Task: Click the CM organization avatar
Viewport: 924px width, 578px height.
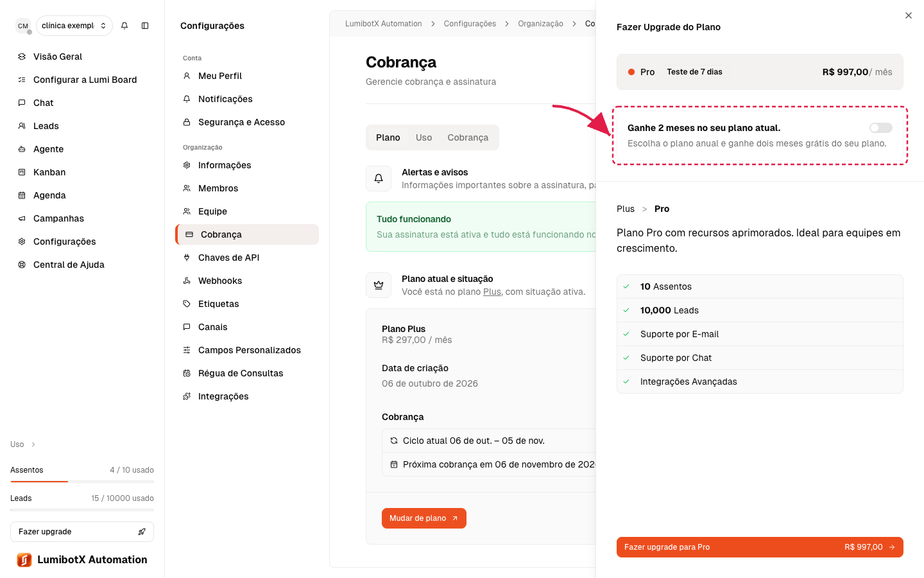Action: (x=23, y=26)
